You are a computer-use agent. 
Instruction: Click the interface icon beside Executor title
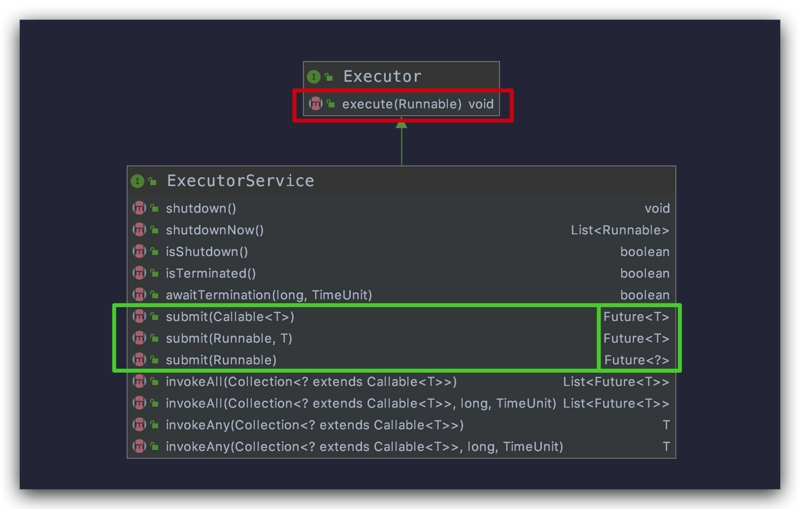point(314,76)
